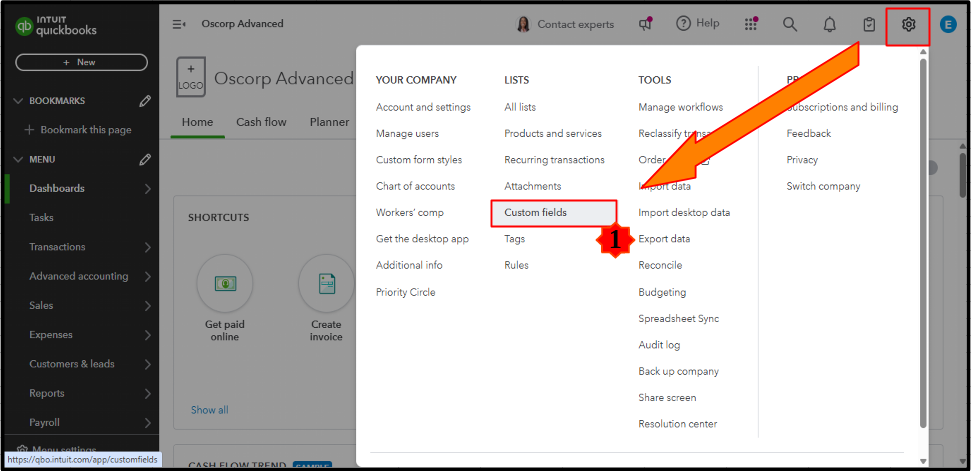971x471 pixels.
Task: Click the Show all shortcuts link
Action: (209, 410)
